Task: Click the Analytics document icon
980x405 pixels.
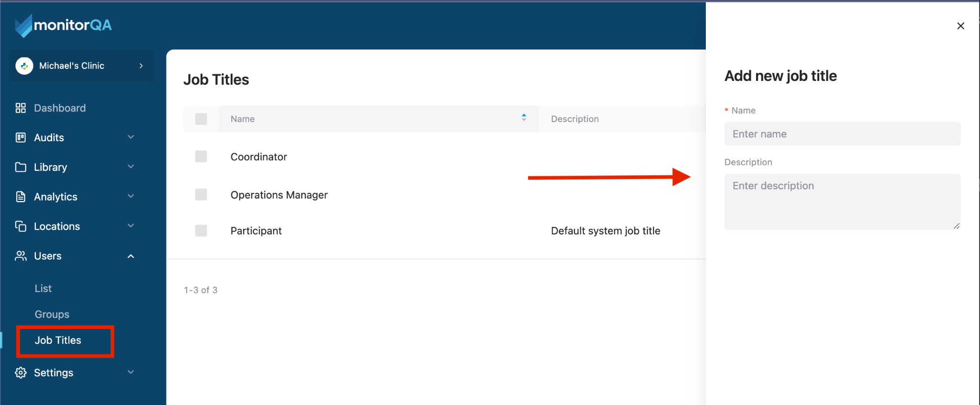Action: (21, 197)
